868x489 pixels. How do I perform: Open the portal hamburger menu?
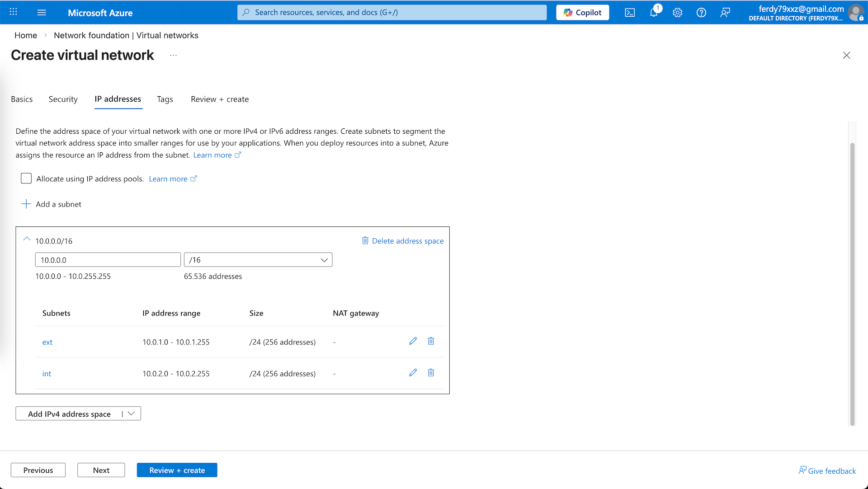[42, 13]
